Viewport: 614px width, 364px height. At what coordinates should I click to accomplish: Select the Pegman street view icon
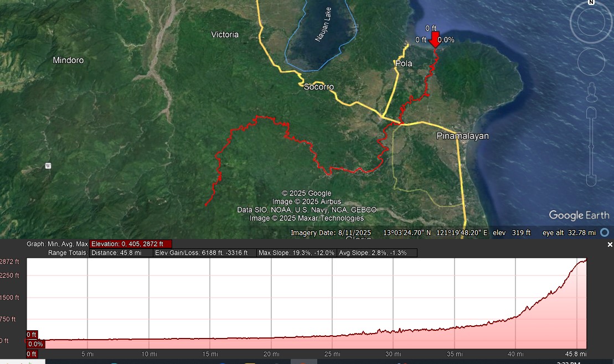(591, 92)
